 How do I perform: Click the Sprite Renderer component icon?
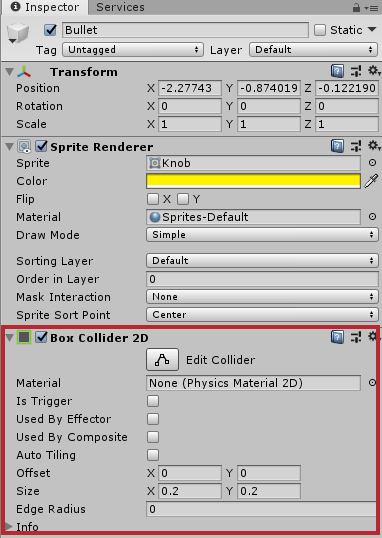24,147
